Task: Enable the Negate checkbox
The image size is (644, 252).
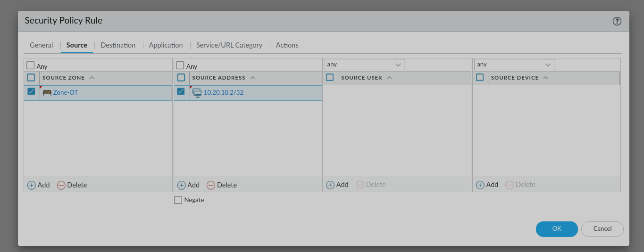Action: [x=178, y=200]
